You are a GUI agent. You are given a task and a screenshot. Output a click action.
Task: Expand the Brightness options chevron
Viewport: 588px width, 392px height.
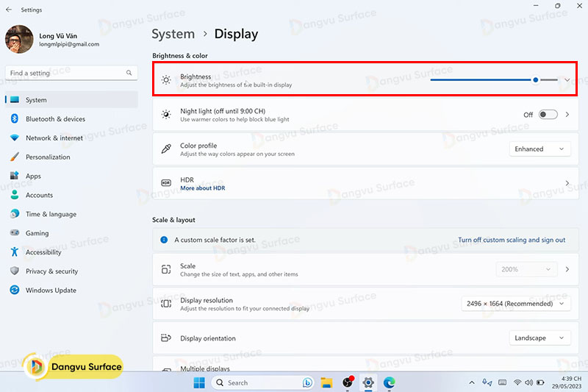pos(567,80)
